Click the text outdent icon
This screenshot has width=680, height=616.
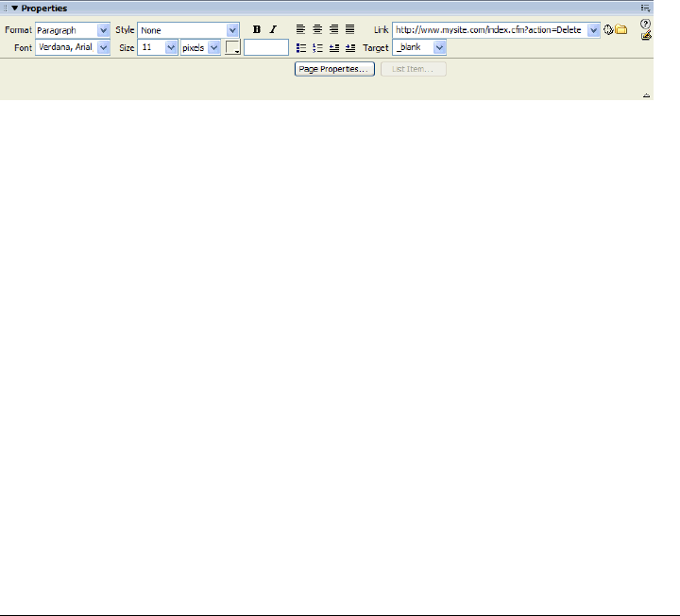[334, 48]
